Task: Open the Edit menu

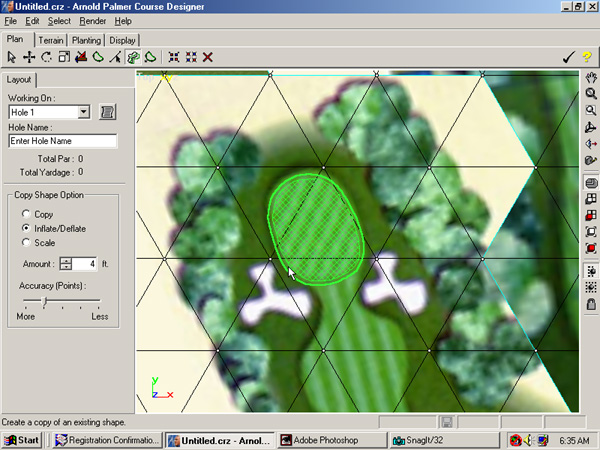Action: click(32, 21)
